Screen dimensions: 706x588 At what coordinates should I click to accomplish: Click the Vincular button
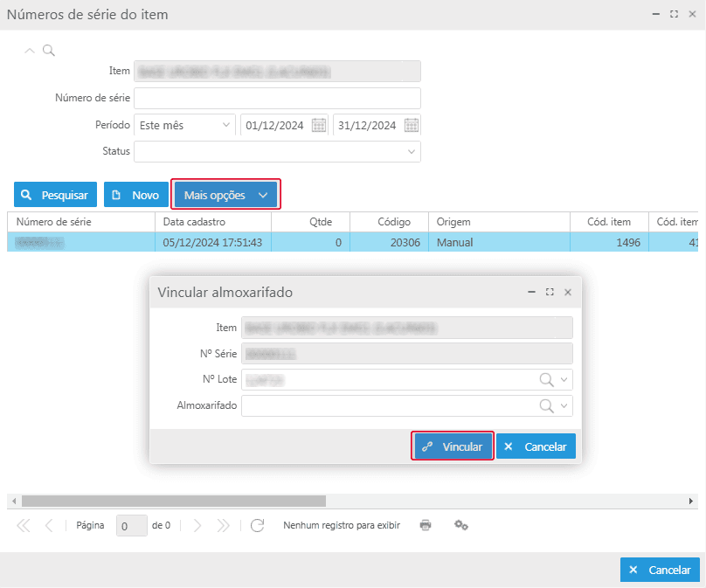click(453, 446)
